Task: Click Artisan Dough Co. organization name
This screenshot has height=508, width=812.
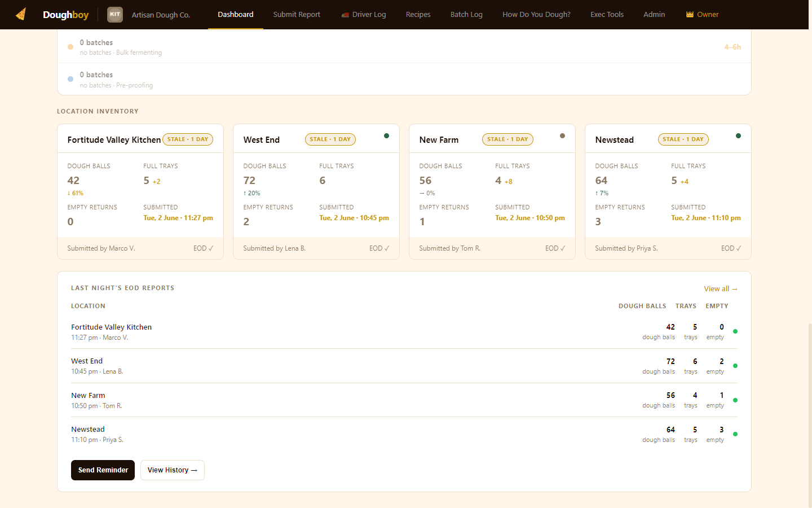Action: point(161,15)
